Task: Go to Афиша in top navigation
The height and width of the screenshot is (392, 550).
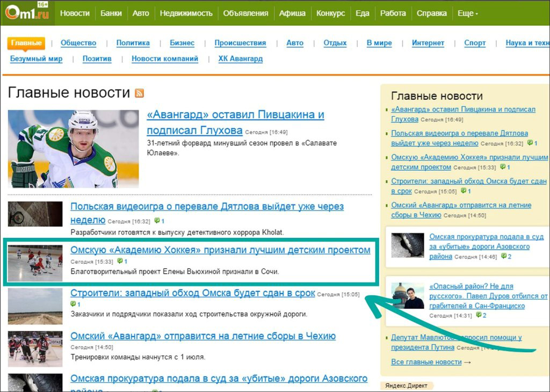Action: click(x=292, y=13)
